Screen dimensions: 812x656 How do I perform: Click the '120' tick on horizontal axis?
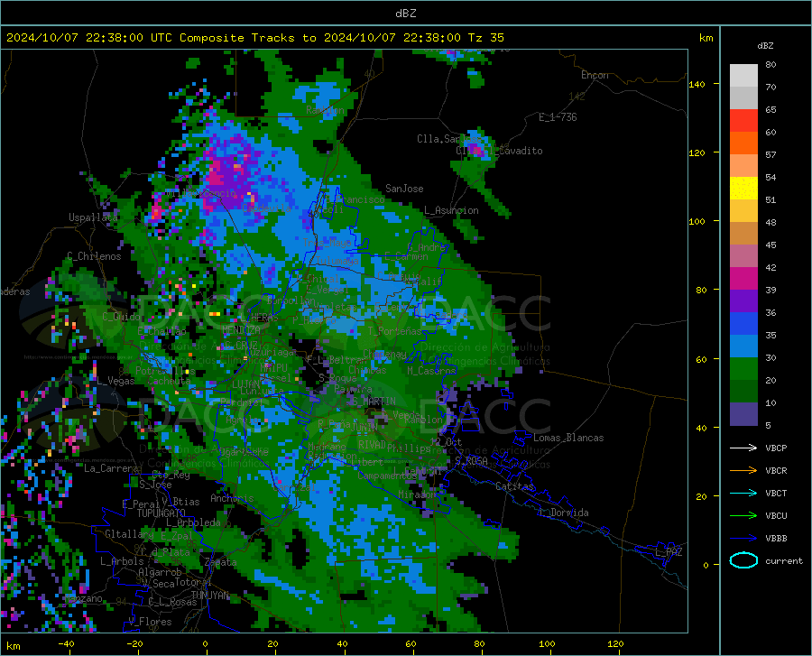615,643
